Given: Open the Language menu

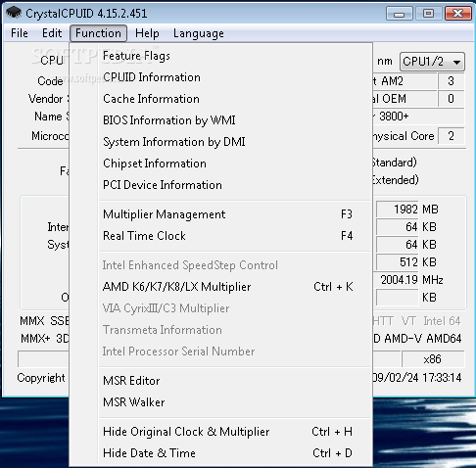Looking at the screenshot, I should coord(199,33).
